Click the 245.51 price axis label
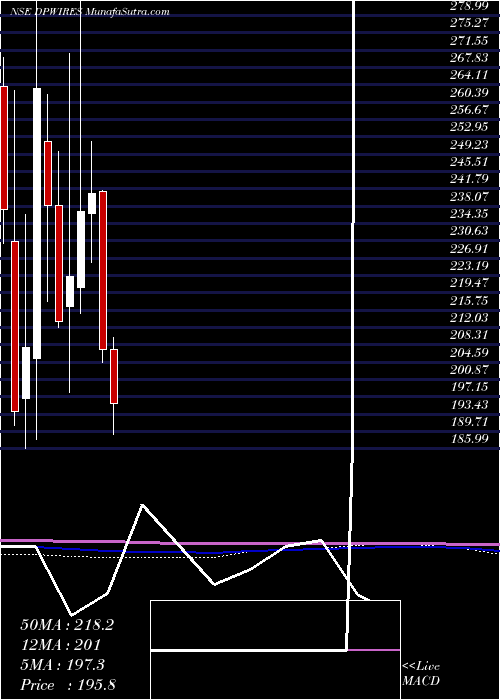 468,162
